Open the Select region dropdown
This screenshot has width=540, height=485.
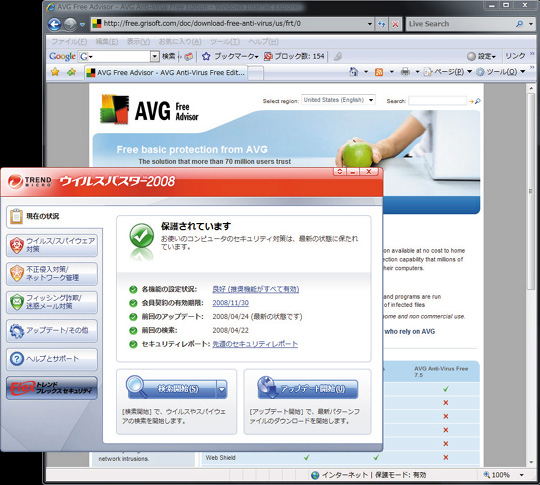tap(338, 100)
